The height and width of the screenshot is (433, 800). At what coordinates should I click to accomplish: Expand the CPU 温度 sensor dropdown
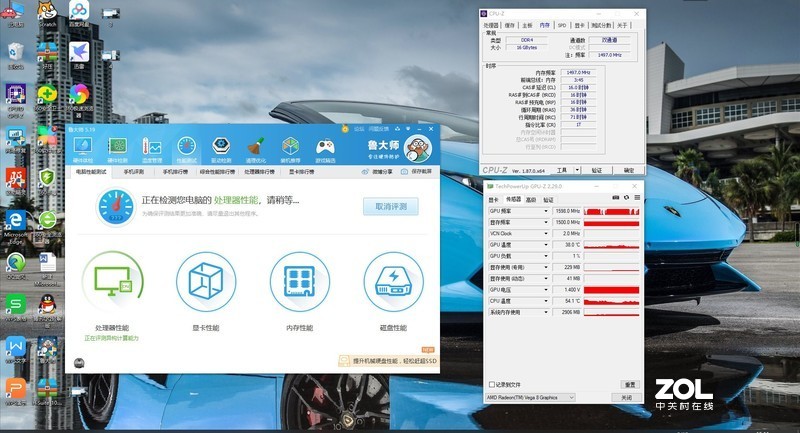tap(545, 301)
